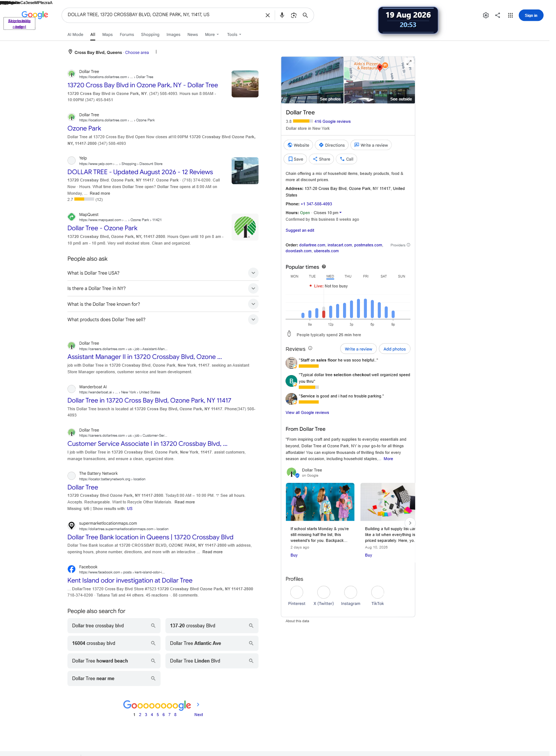
Task: Go to results page 2
Action: coord(140,715)
